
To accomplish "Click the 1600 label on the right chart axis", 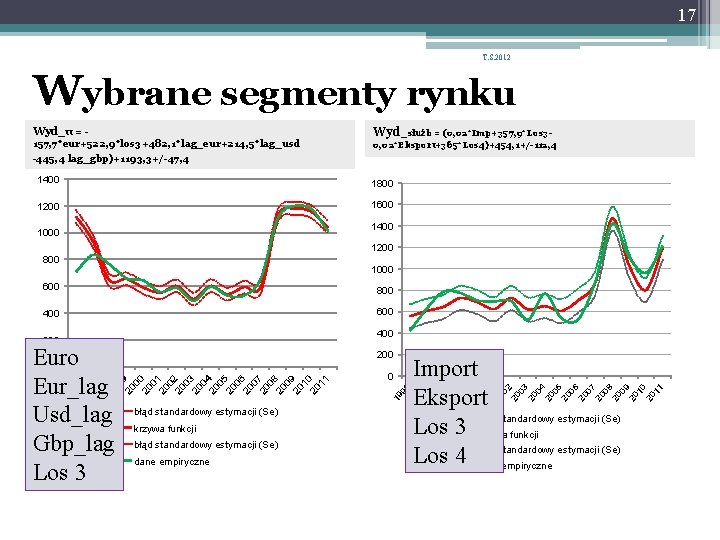I will [382, 205].
